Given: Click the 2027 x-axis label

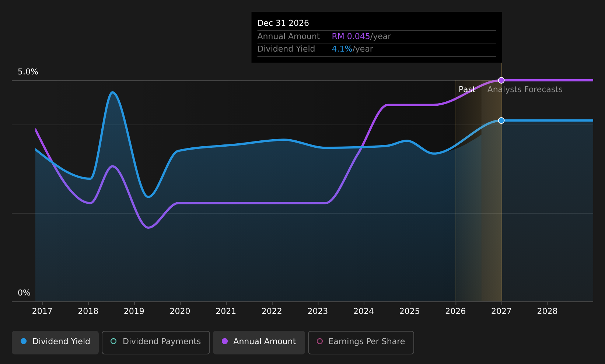Looking at the screenshot, I should tap(501, 311).
